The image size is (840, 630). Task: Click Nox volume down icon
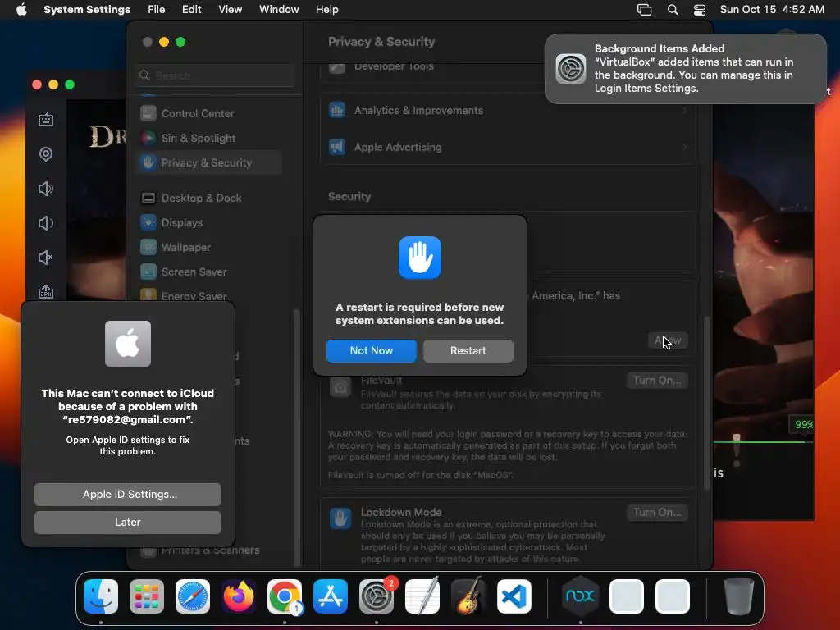[x=46, y=223]
